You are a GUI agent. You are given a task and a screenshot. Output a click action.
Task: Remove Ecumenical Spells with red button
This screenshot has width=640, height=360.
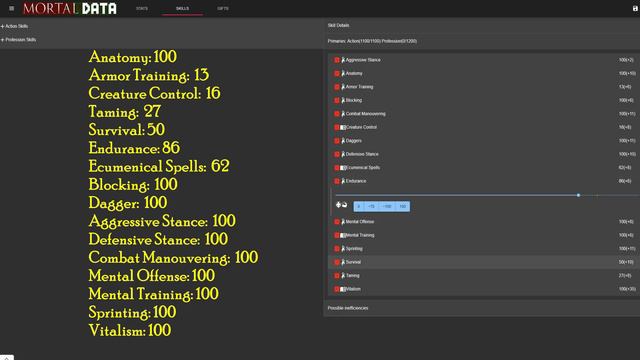(337, 168)
